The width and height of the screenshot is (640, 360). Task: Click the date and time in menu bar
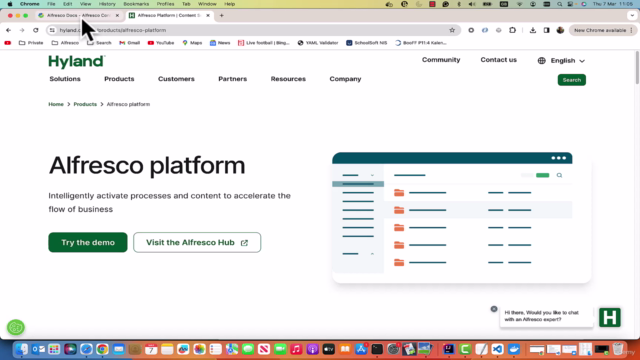point(613,4)
